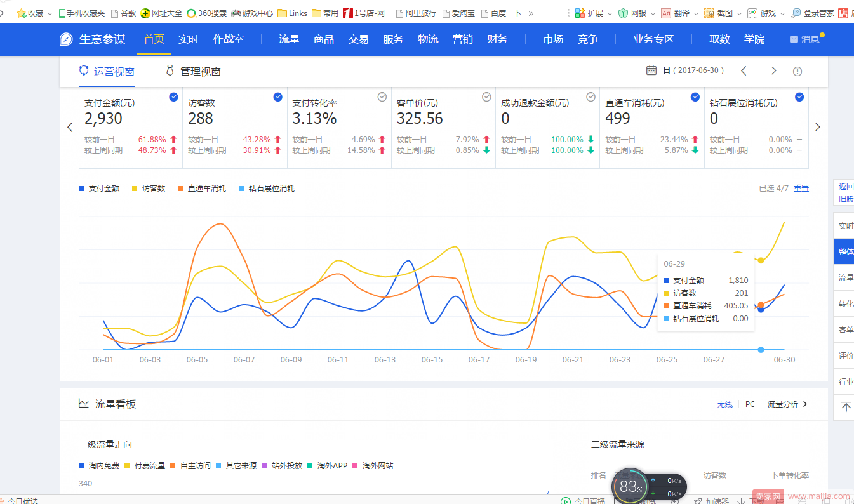Switch traffic board to 无线
Screen dimensions: 854x504
point(724,404)
